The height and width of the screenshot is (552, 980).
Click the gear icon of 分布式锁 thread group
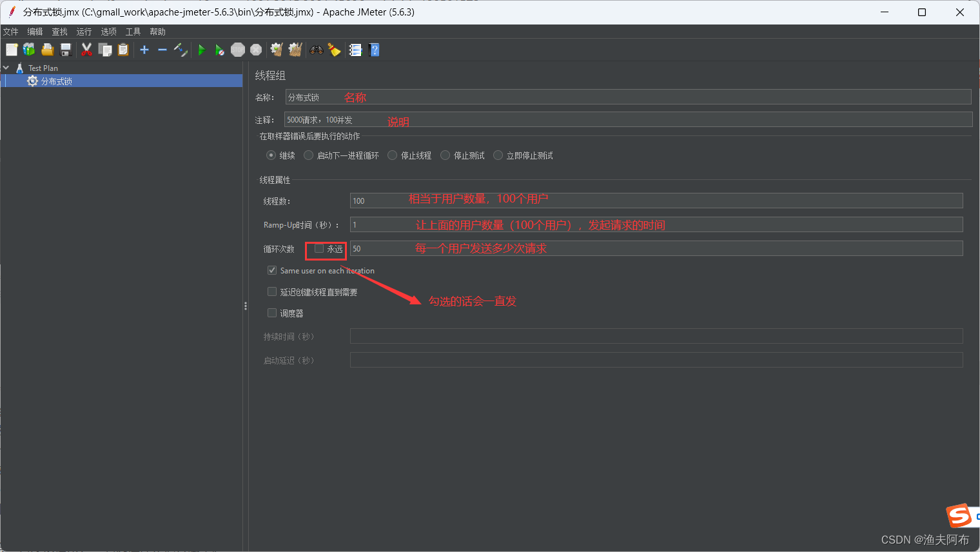[x=32, y=81]
